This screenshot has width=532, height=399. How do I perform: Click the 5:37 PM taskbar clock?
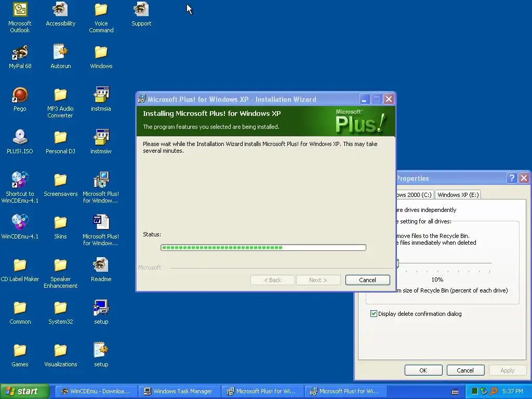click(513, 391)
